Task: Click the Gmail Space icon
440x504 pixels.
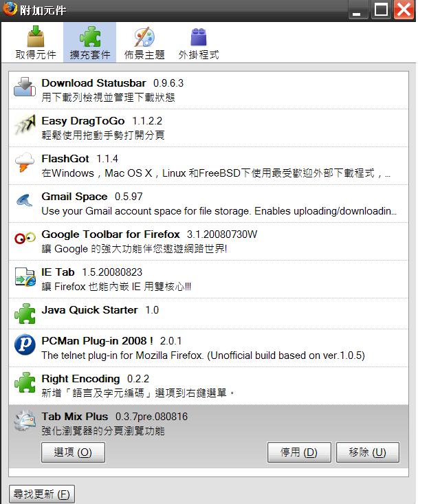Action: click(25, 200)
